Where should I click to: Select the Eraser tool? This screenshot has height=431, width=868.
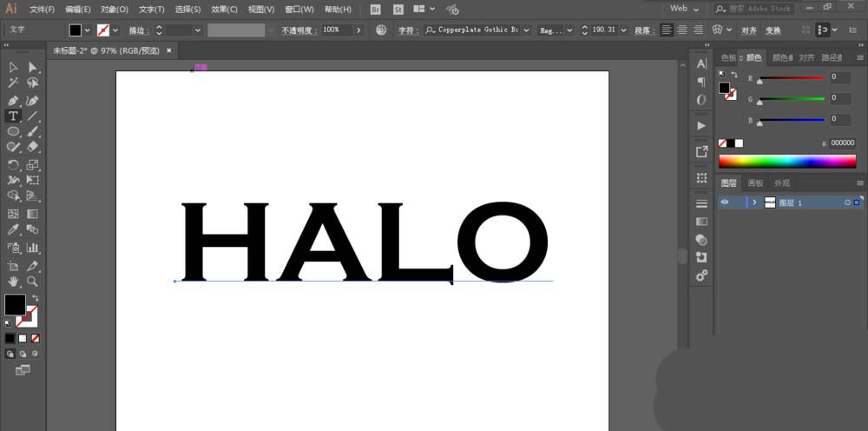[x=33, y=146]
